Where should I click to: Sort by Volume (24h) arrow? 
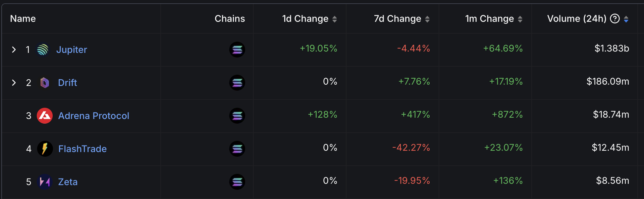tap(626, 19)
